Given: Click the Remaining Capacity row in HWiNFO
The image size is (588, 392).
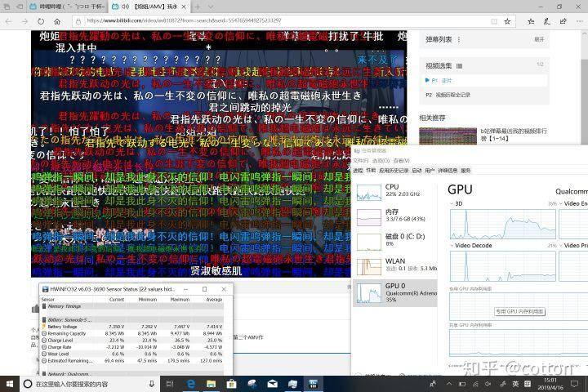Looking at the screenshot, I should [133, 333].
